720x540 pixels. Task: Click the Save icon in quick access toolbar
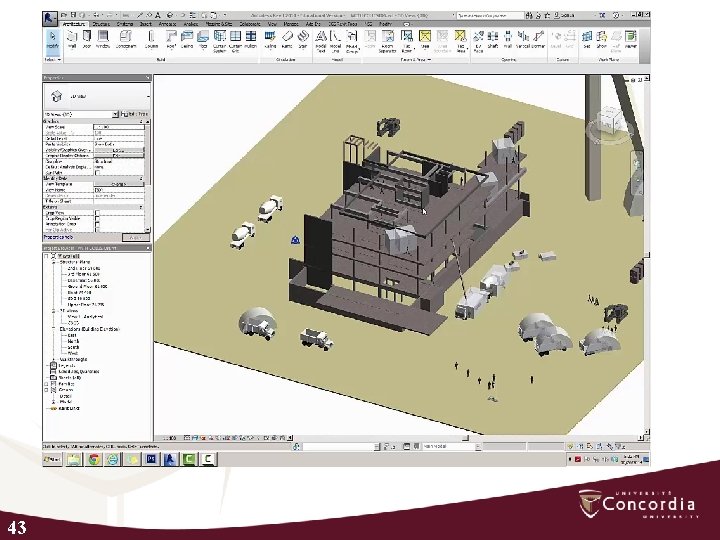pyautogui.click(x=73, y=15)
